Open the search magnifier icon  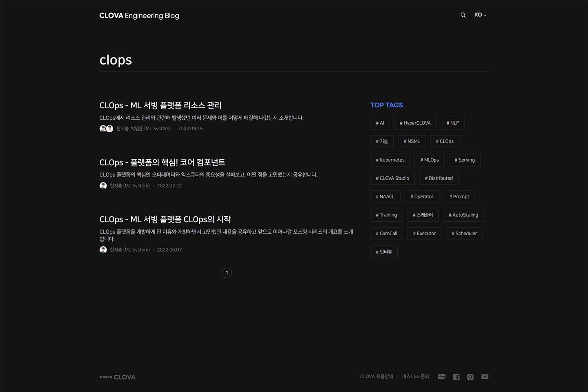[463, 15]
